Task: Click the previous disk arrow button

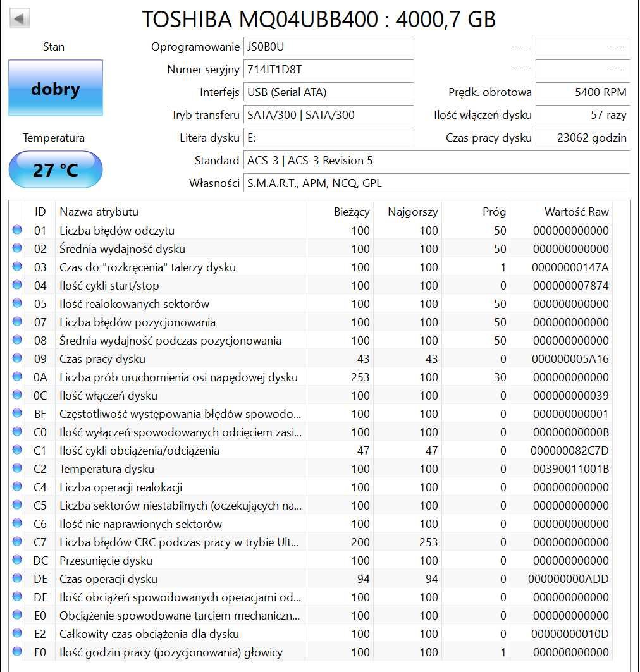Action: (x=20, y=18)
